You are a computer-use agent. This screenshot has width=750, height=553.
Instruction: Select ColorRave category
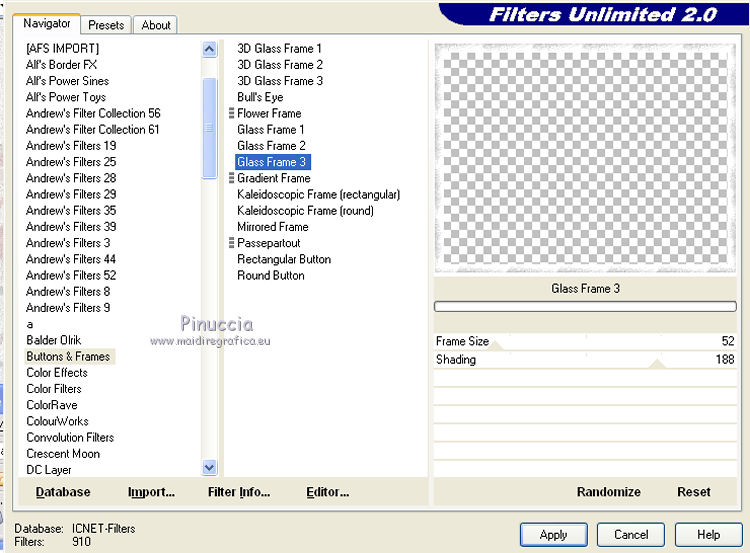(x=52, y=405)
